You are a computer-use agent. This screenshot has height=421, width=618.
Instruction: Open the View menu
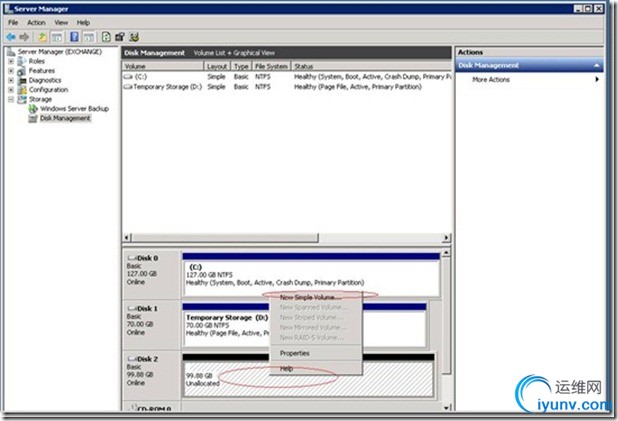[61, 22]
